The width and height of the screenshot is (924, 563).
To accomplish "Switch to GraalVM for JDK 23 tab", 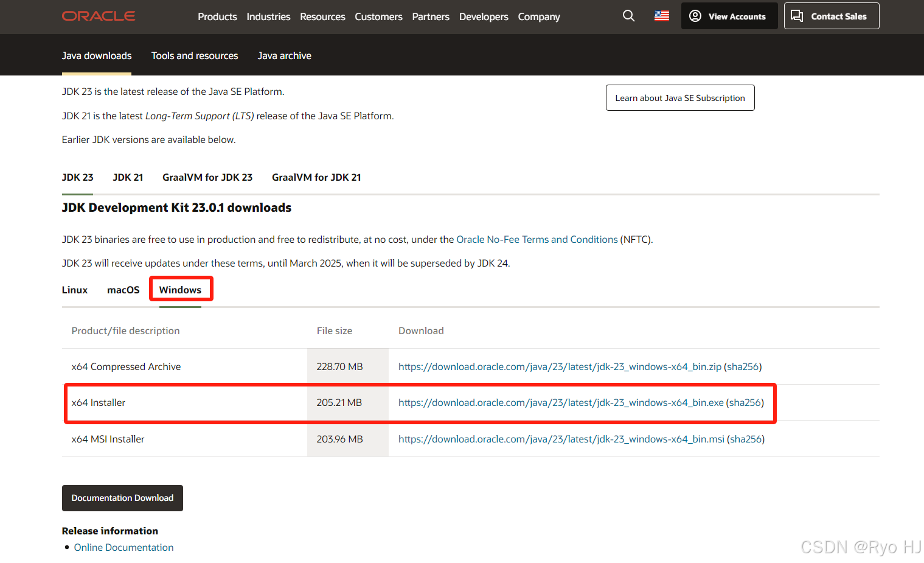I will tap(207, 177).
